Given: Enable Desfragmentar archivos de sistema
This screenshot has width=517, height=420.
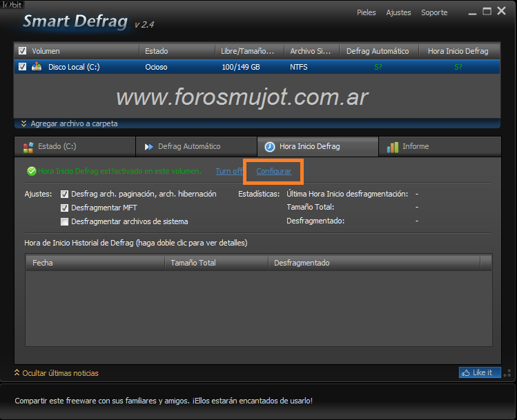Looking at the screenshot, I should pos(65,221).
